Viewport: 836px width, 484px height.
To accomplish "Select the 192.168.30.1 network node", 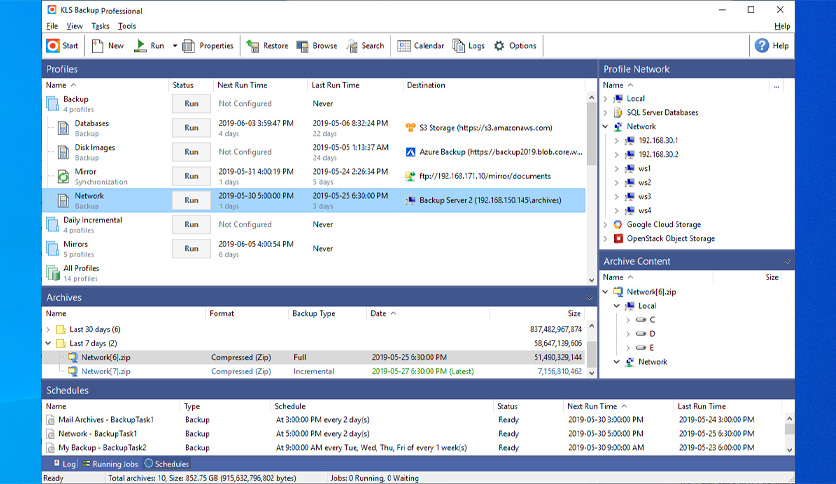I will pyautogui.click(x=658, y=141).
